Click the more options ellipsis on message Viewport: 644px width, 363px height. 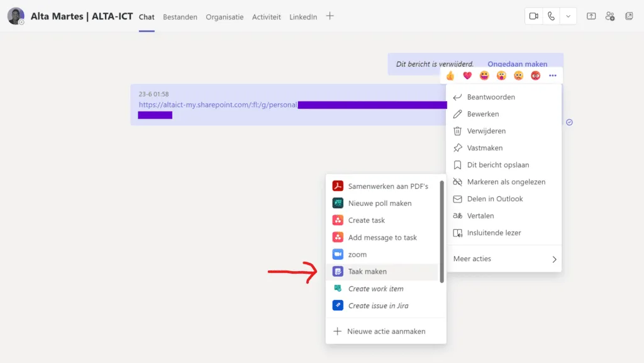(552, 75)
